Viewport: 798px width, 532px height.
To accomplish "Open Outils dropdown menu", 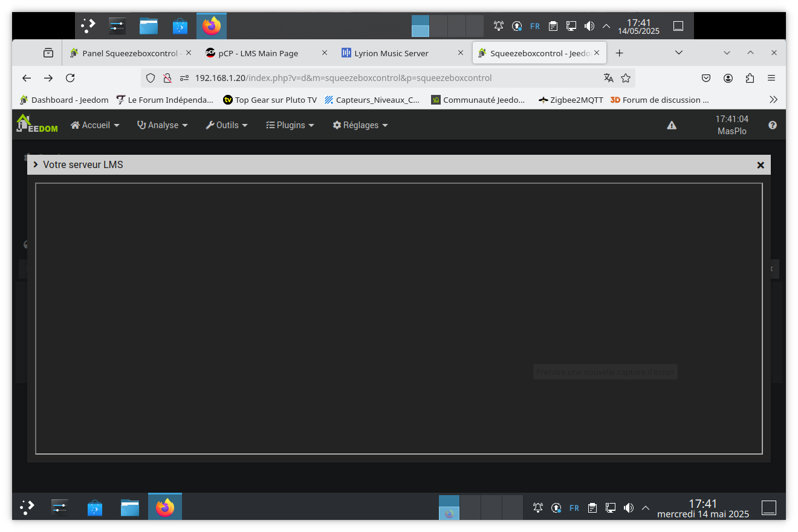I will (227, 125).
